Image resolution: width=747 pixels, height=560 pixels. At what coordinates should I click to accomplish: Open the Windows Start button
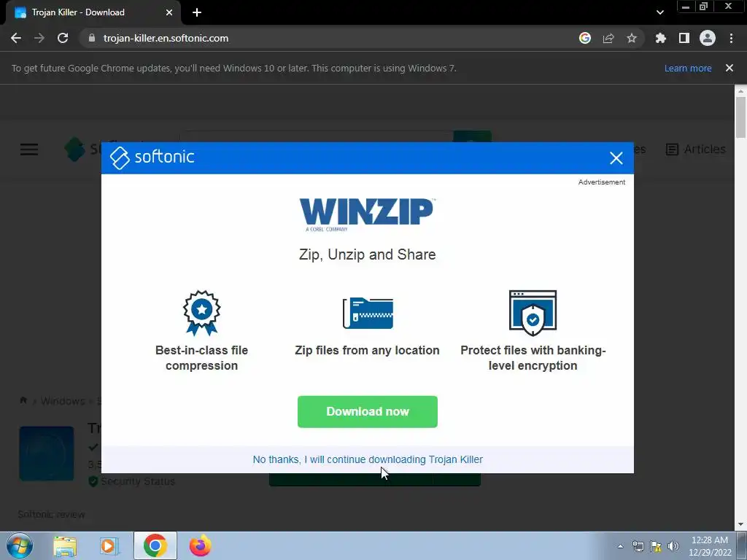pos(20,545)
